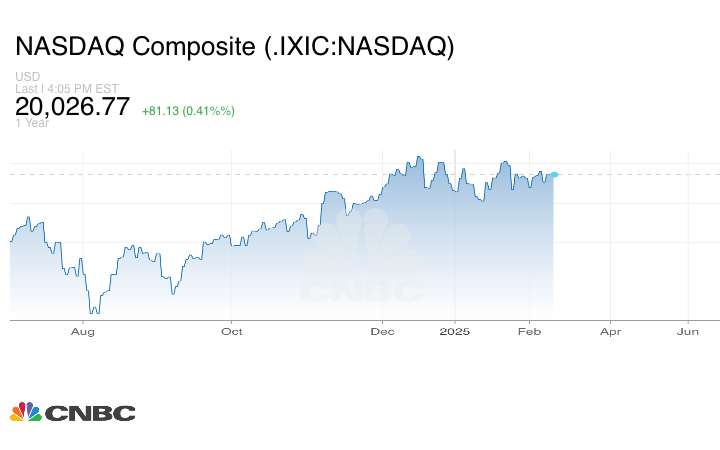Click the green +81.13 (0.41%) change text
The width and height of the screenshot is (720, 450).
point(188,111)
